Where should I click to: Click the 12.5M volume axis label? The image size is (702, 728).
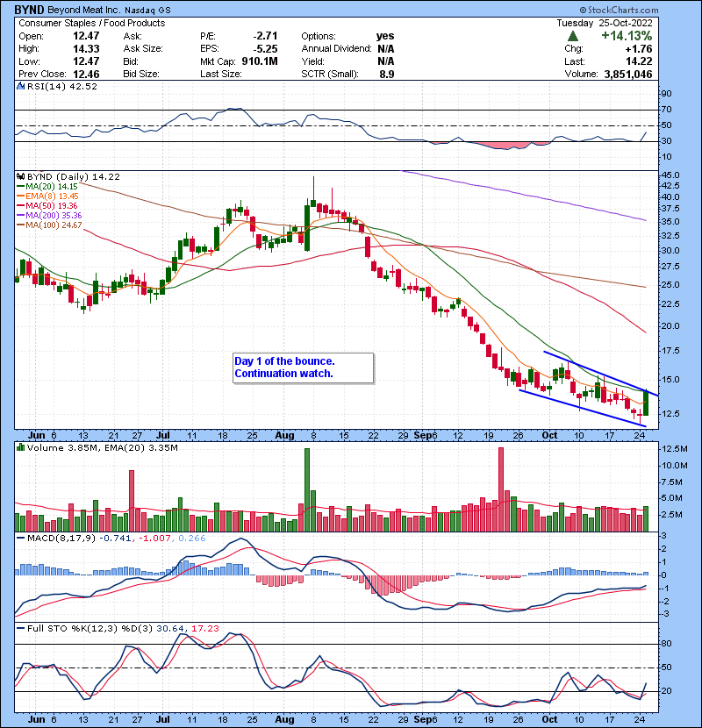pyautogui.click(x=675, y=449)
